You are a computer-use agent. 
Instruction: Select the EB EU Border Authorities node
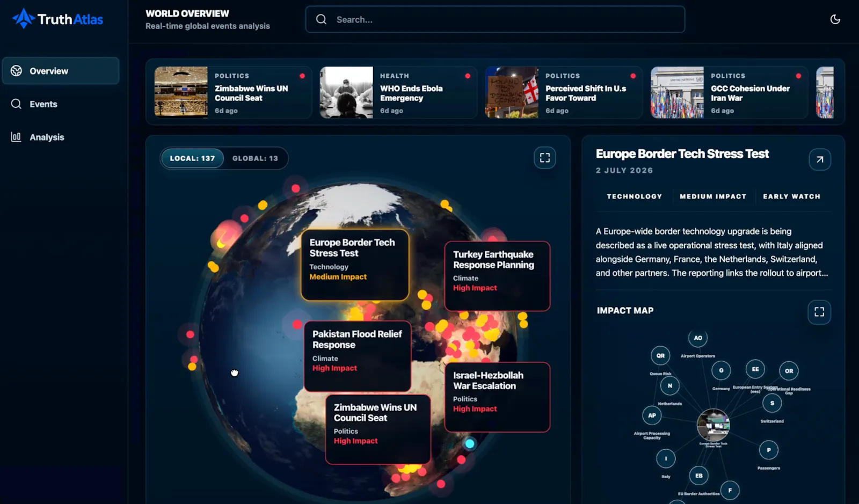(698, 476)
